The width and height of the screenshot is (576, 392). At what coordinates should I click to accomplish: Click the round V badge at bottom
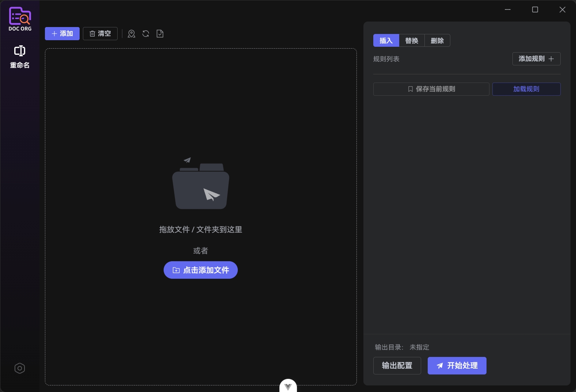(x=288, y=386)
